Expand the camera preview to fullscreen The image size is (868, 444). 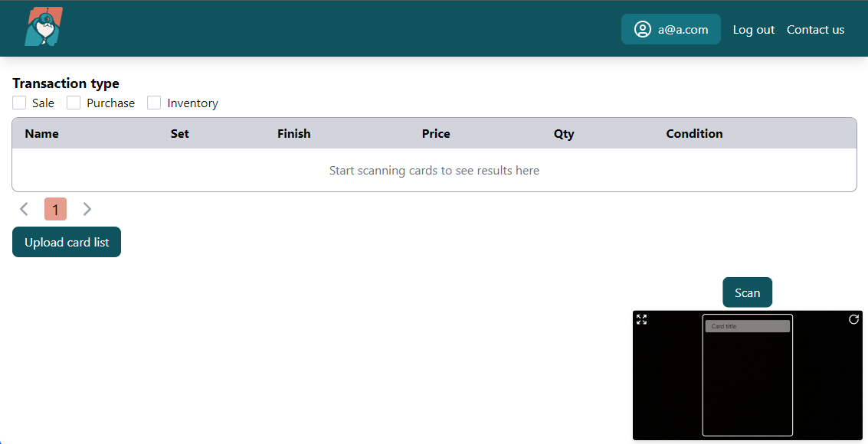[x=642, y=319]
